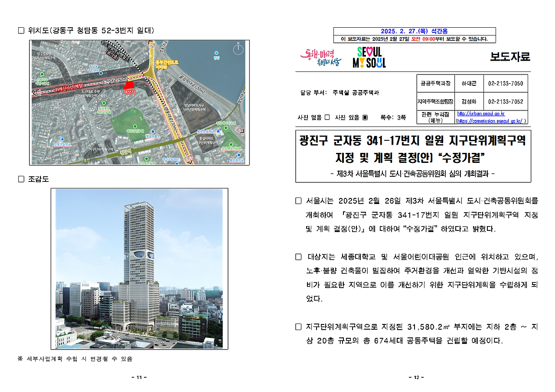Click the 청담역 label on map
Image resolution: width=555 pixels, height=392 pixels.
(125, 152)
